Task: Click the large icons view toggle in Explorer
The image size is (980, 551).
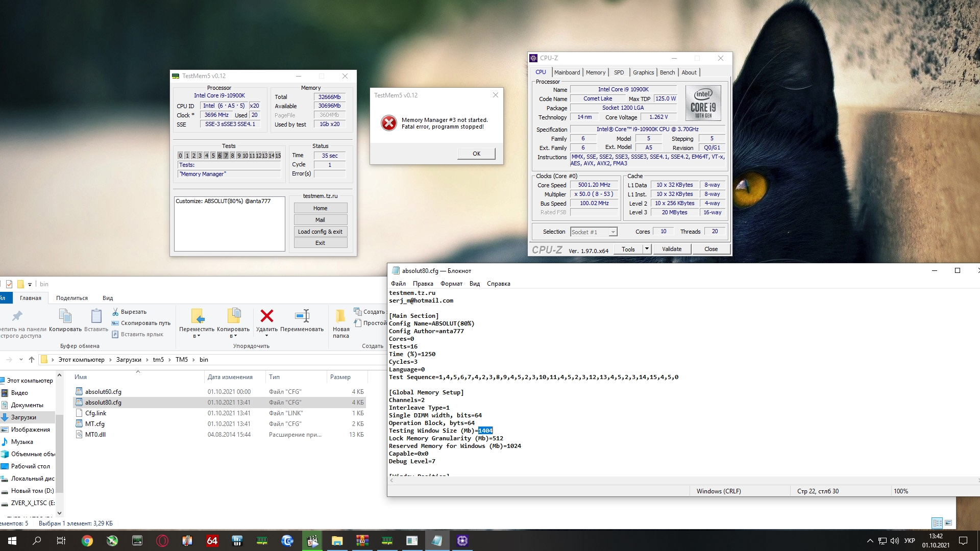Action: 948,523
